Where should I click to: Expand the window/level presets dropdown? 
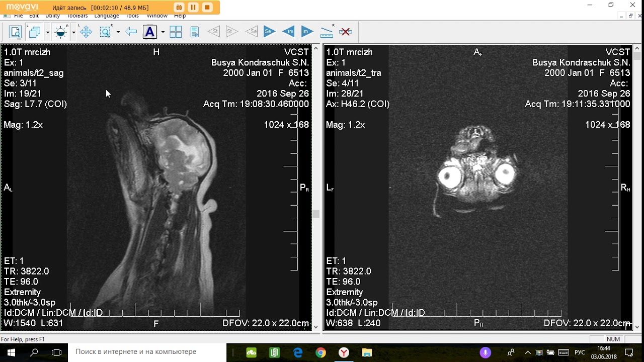73,32
